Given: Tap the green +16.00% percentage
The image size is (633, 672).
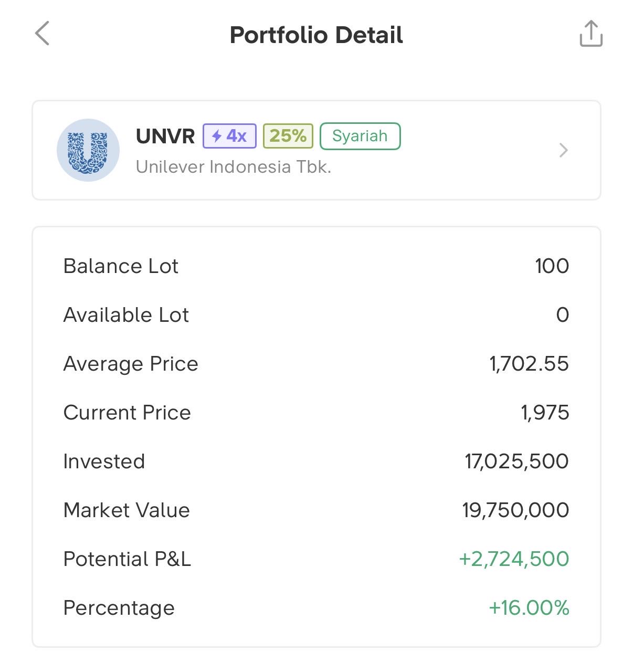Looking at the screenshot, I should point(529,608).
